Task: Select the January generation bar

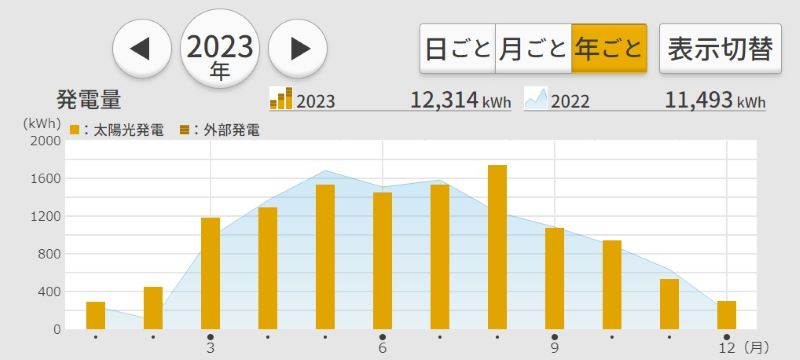Action: tap(95, 316)
